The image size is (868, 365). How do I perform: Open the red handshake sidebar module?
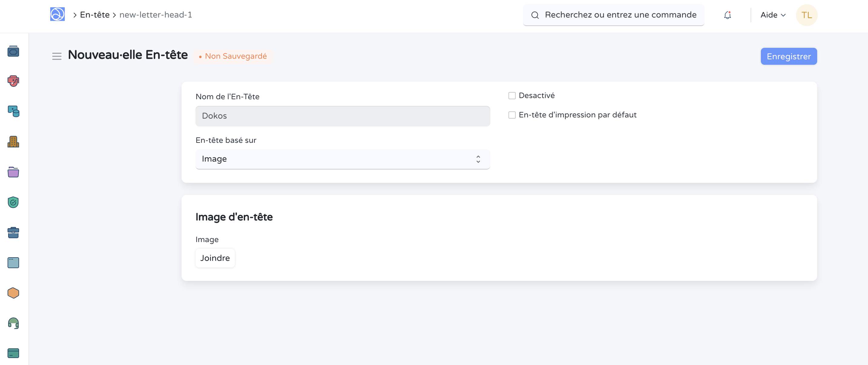13,81
